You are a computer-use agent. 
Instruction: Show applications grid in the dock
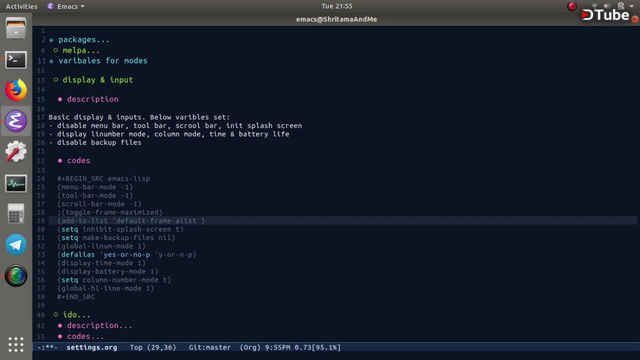16,344
